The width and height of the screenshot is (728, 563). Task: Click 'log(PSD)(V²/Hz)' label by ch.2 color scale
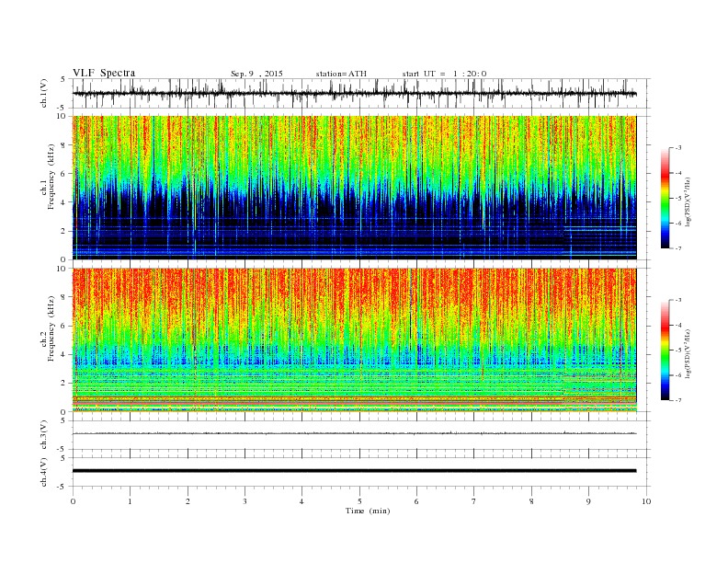[x=688, y=352]
